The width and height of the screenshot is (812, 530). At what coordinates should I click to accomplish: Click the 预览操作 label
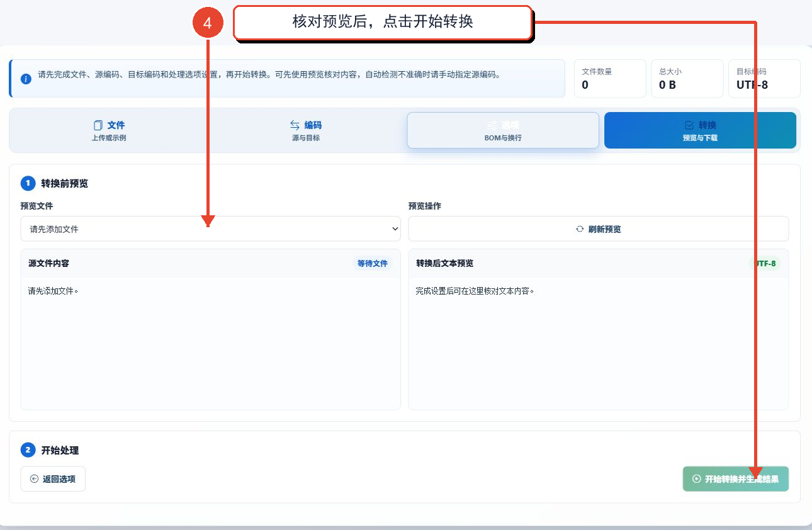point(425,206)
